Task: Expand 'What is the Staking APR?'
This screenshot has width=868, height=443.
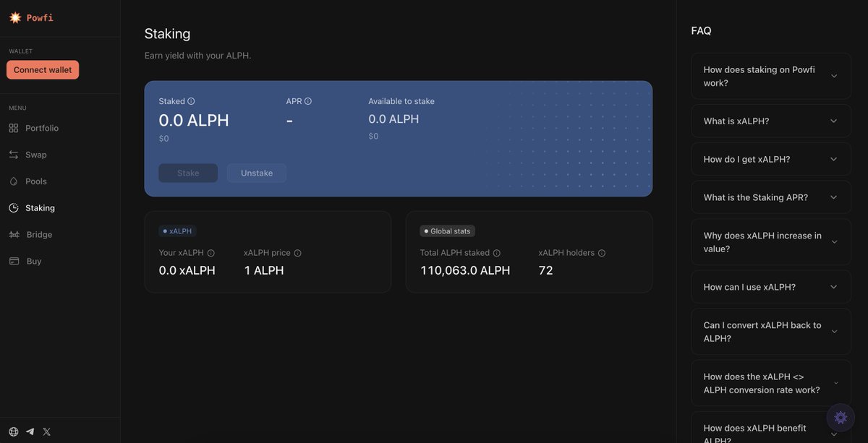Action: (x=771, y=197)
